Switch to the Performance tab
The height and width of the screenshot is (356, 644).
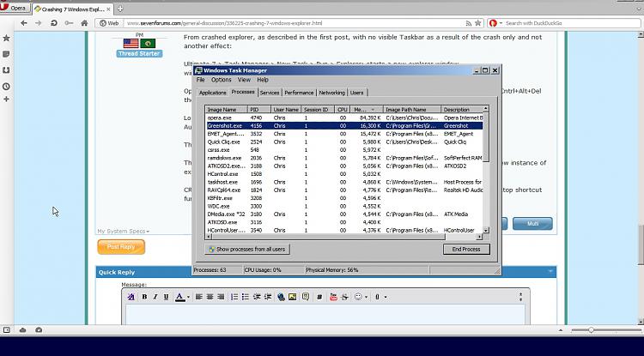click(299, 93)
